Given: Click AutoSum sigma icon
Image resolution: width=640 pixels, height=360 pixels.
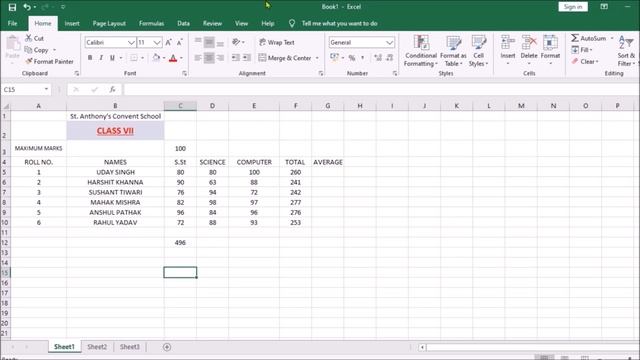Looking at the screenshot, I should click(575, 38).
